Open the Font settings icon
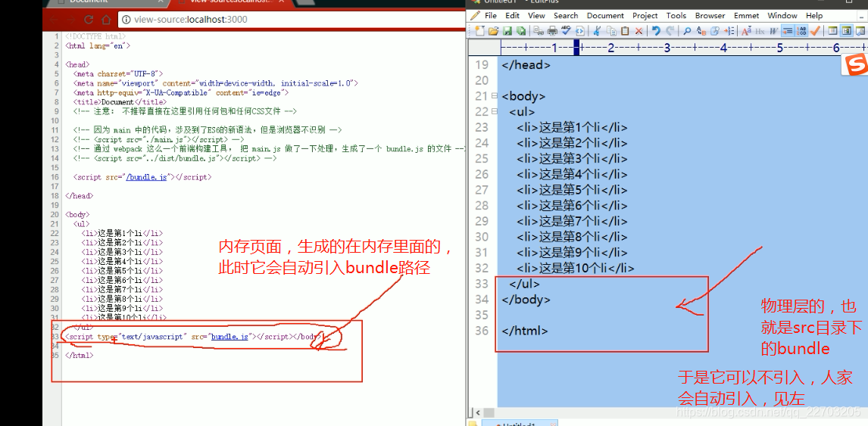This screenshot has height=426, width=868. (746, 31)
